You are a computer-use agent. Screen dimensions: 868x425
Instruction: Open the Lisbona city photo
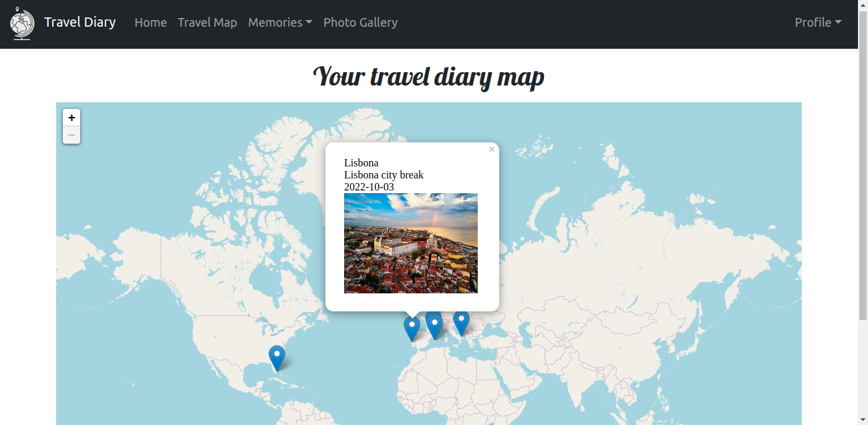410,243
